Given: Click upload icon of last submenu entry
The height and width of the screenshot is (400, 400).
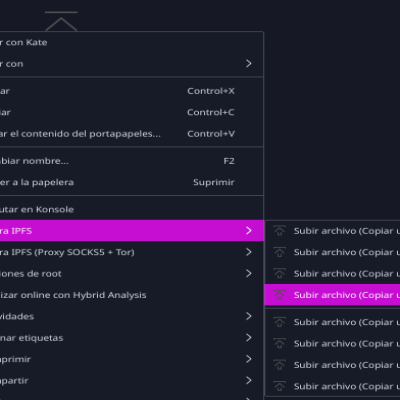Looking at the screenshot, I should point(279,386).
